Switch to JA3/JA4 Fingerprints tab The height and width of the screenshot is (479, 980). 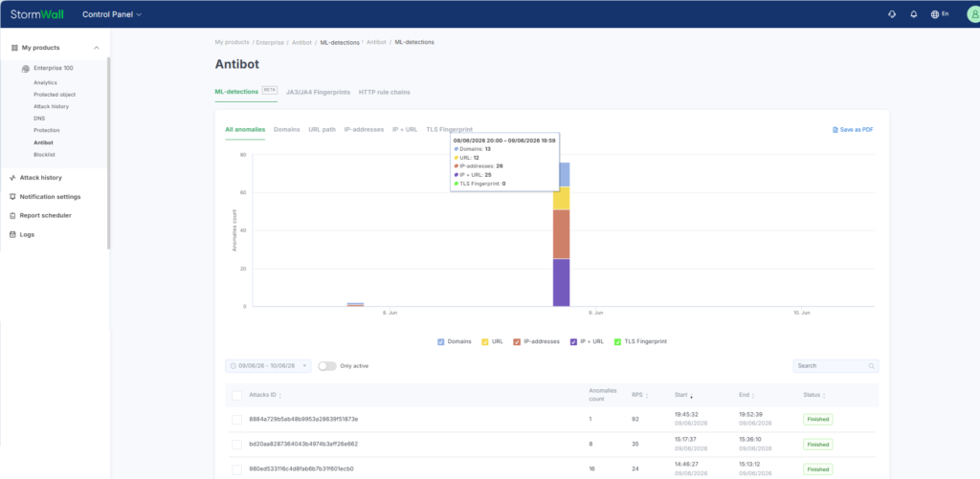[318, 93]
